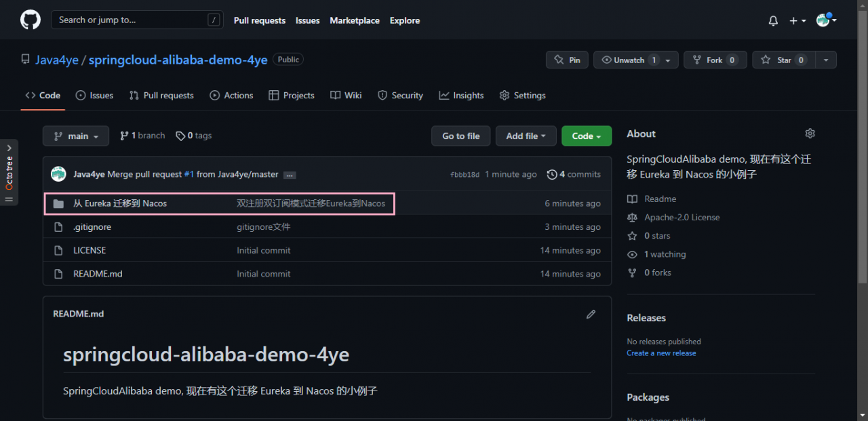
Task: Expand the Octotree sidebar arrow
Action: 9,147
